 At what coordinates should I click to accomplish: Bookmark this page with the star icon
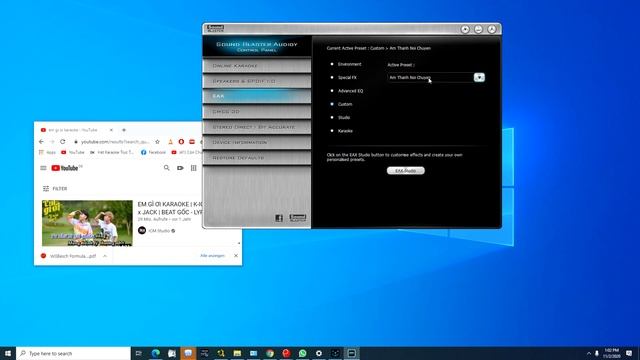click(x=158, y=142)
